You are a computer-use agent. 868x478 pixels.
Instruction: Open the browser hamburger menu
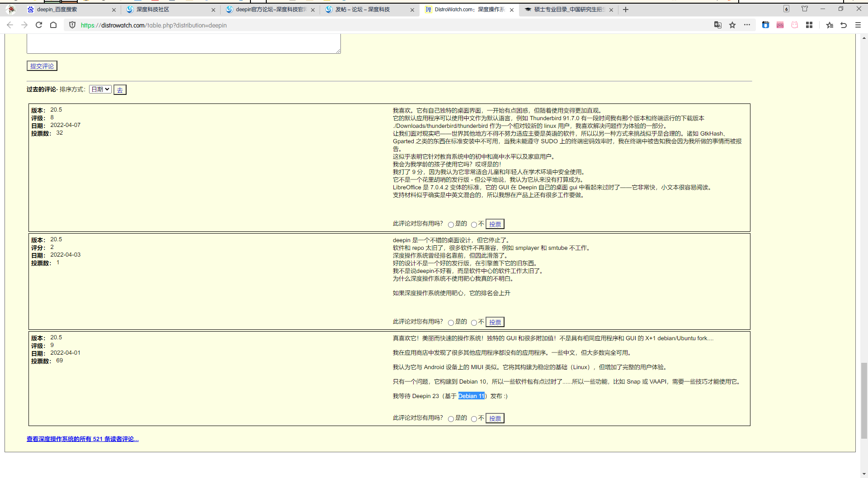click(858, 25)
